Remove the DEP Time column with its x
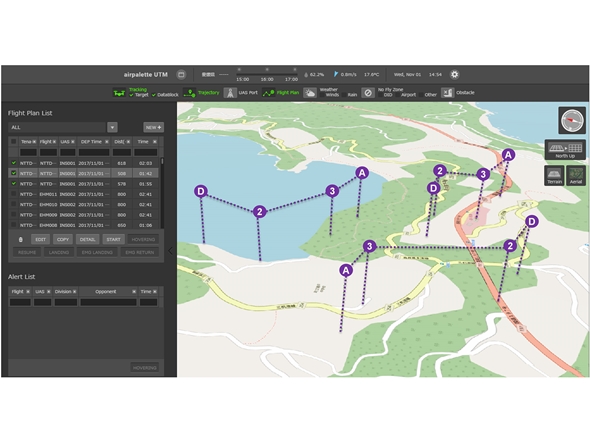 tap(107, 142)
